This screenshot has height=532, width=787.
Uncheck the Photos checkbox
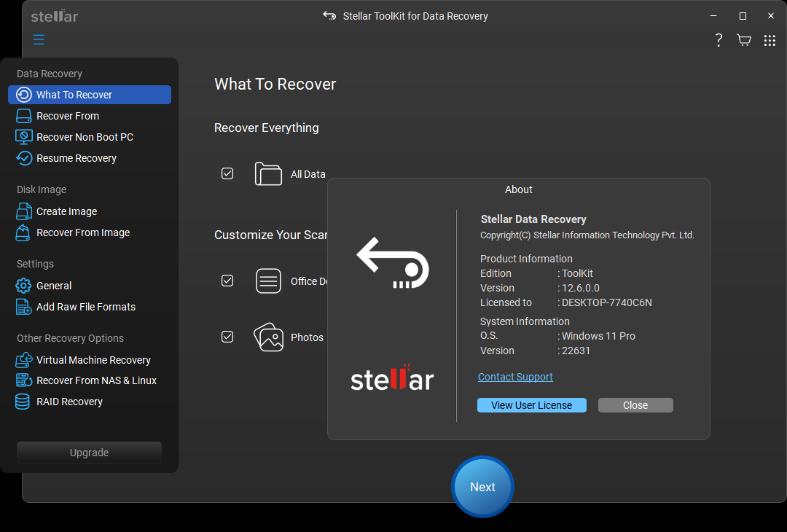click(227, 337)
